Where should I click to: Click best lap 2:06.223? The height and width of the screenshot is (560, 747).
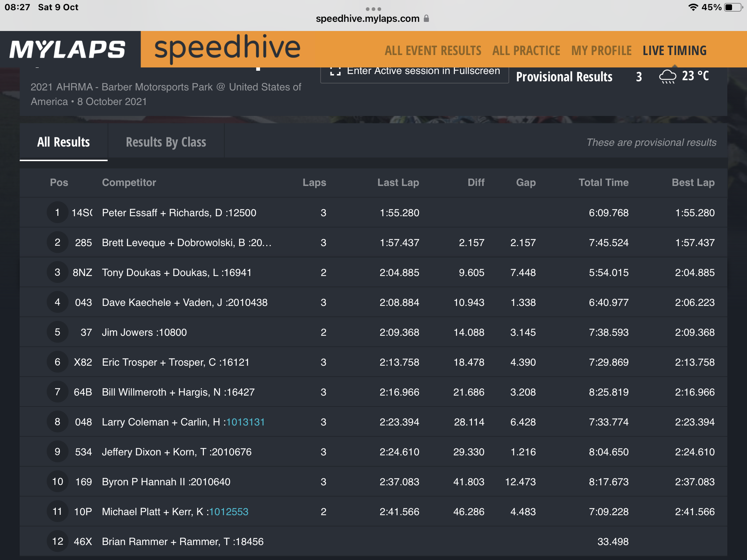[695, 303]
